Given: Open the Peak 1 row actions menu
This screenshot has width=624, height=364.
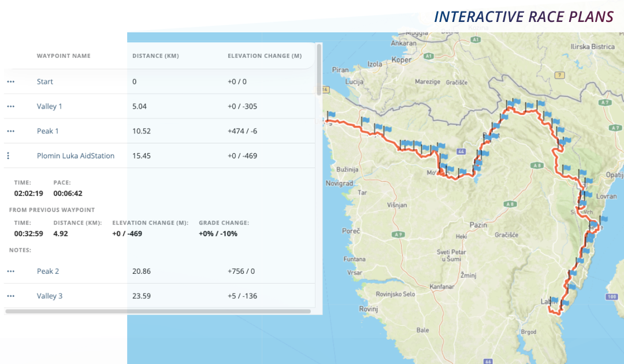Looking at the screenshot, I should pos(10,131).
